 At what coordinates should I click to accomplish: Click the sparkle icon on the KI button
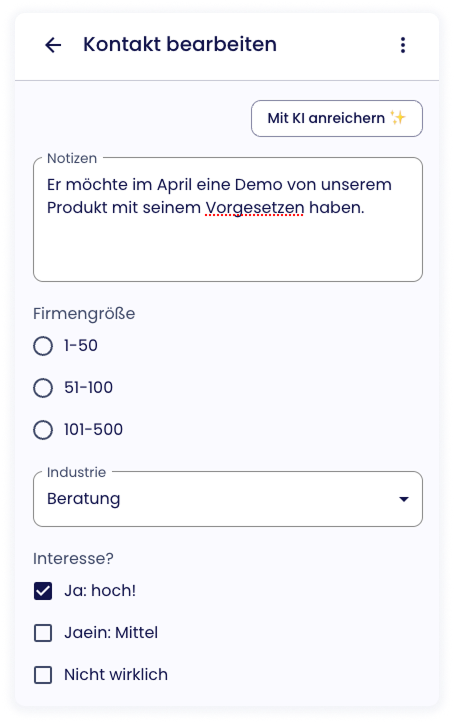pyautogui.click(x=398, y=118)
